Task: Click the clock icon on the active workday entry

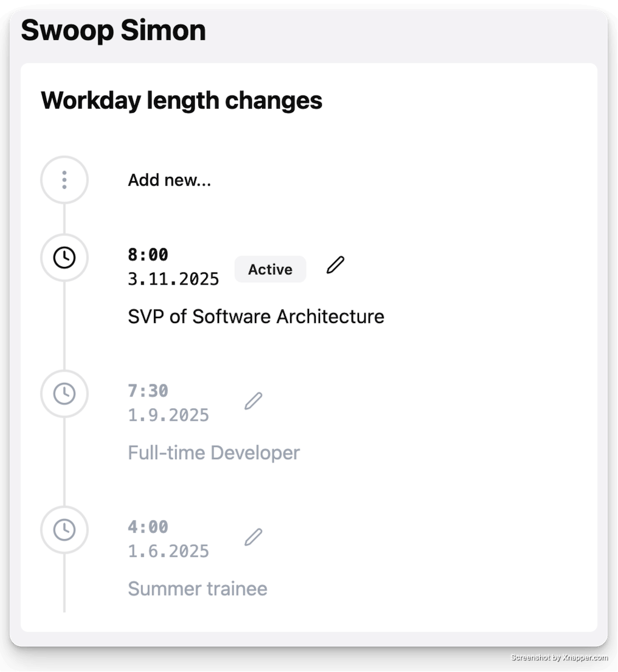Action: [x=64, y=257]
